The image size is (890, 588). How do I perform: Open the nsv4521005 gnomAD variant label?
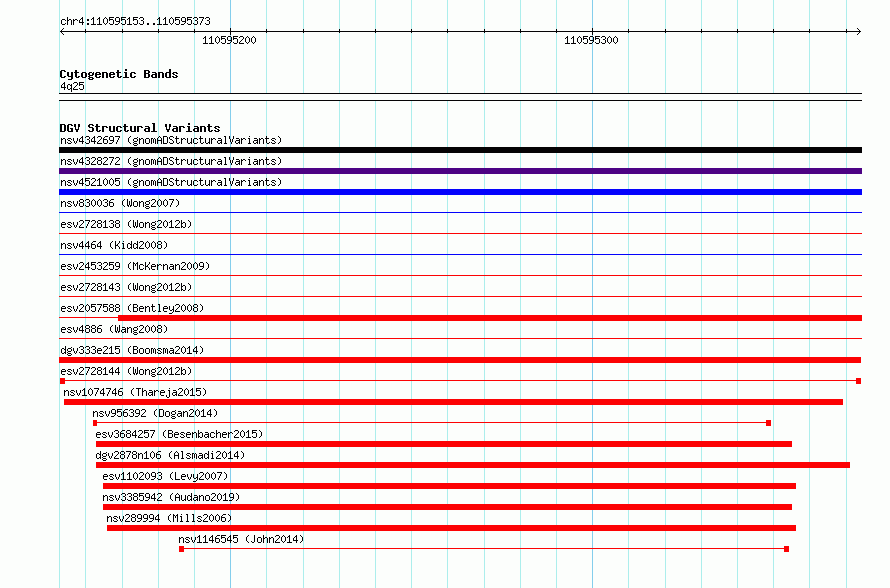171,182
